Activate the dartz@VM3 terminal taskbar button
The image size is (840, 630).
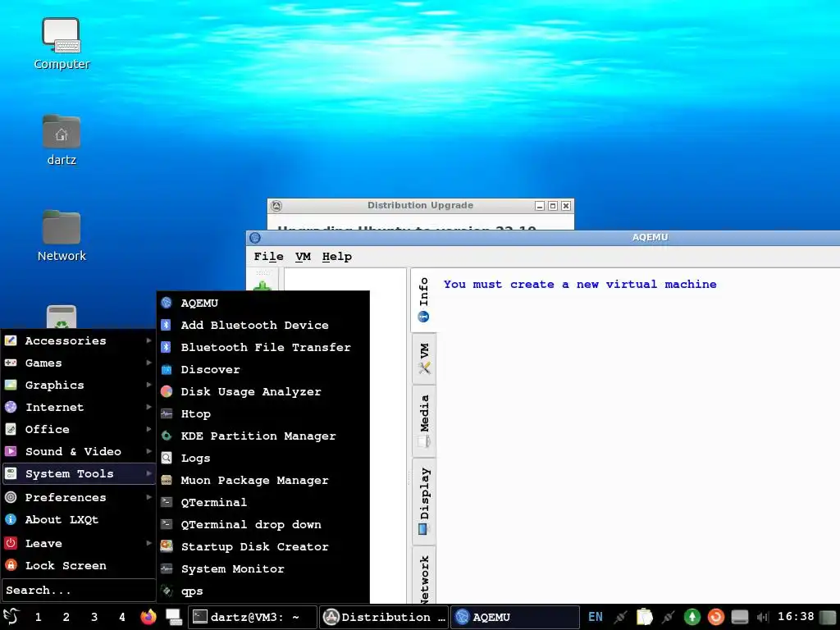[x=253, y=617]
